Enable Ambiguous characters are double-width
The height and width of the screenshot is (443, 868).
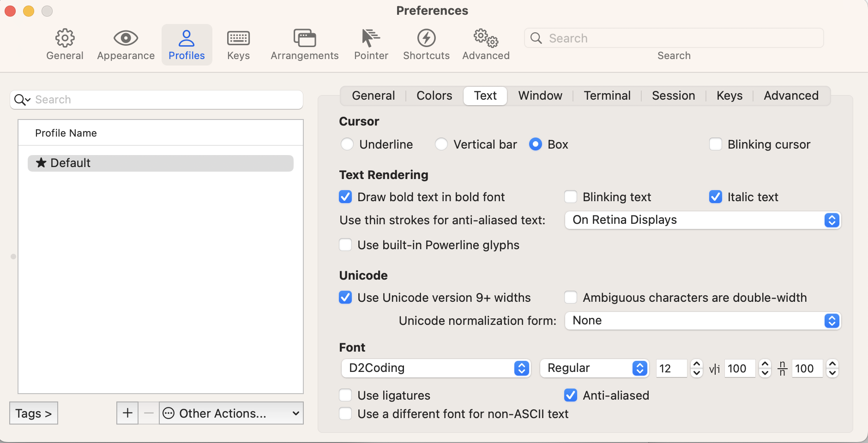571,297
